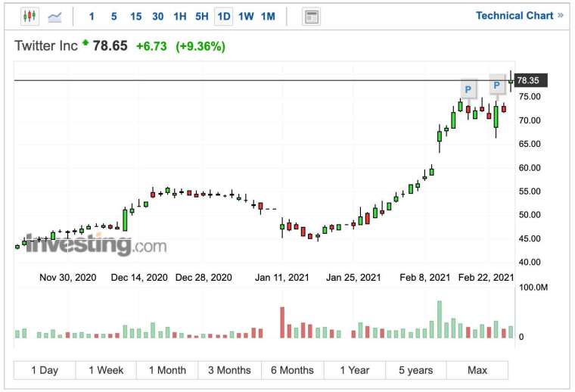Select the 5 minute interval
The height and width of the screenshot is (392, 575).
(x=114, y=17)
